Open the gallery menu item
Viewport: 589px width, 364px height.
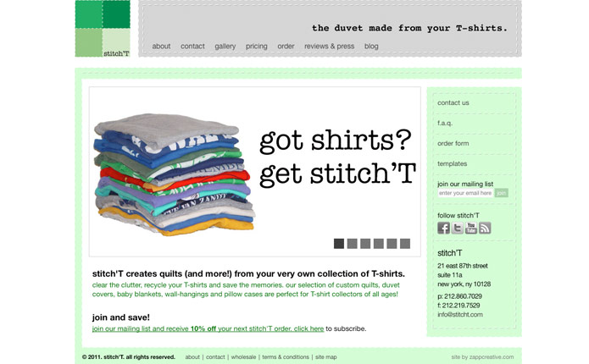point(225,47)
